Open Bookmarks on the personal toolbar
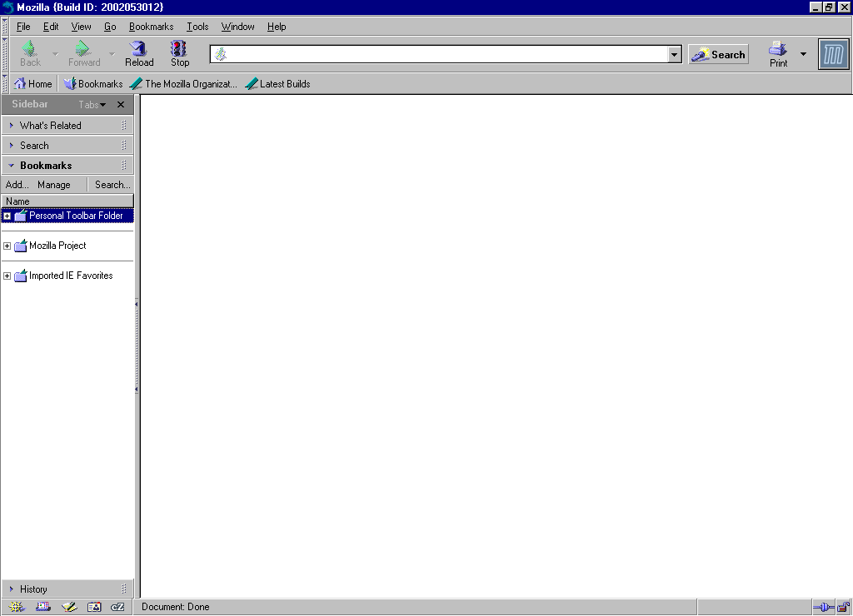 click(x=93, y=84)
